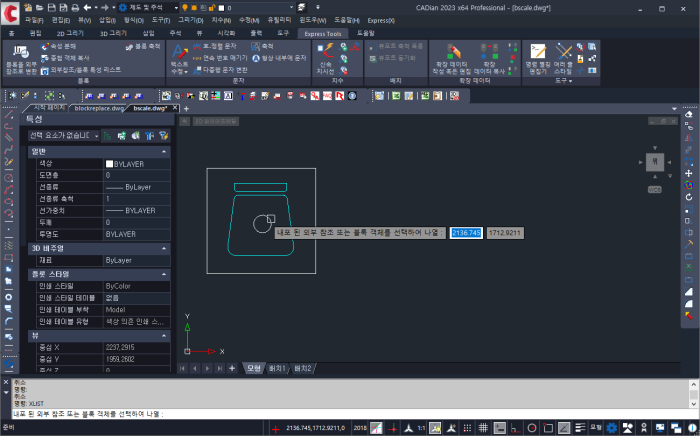
Task: Click the open file folder icon
Action: point(39,8)
